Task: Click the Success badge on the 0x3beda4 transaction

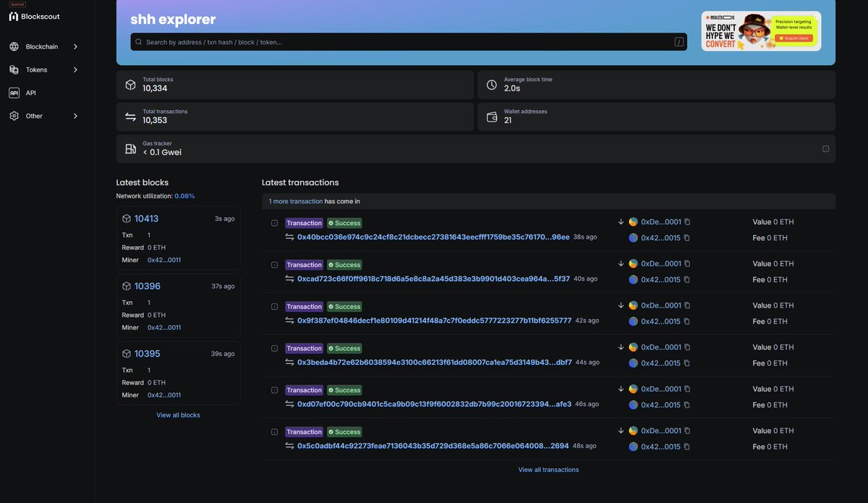Action: pyautogui.click(x=344, y=348)
